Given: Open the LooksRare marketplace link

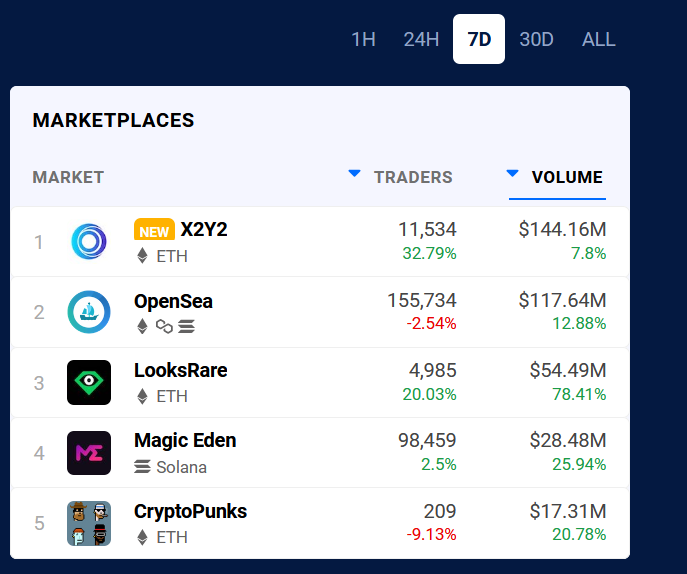Looking at the screenshot, I should [181, 371].
